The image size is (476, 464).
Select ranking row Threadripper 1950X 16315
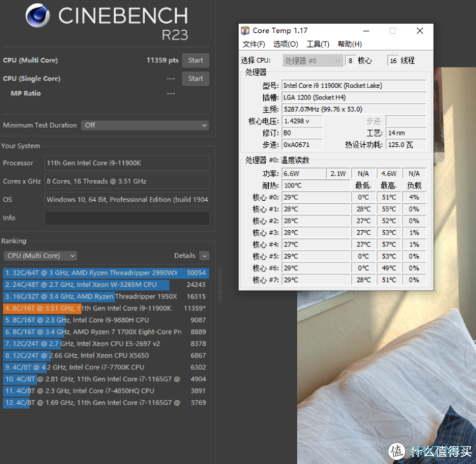pos(106,297)
